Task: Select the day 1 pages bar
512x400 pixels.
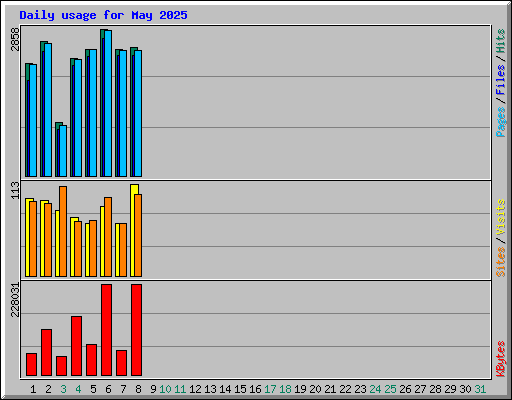Action: pyautogui.click(x=33, y=120)
